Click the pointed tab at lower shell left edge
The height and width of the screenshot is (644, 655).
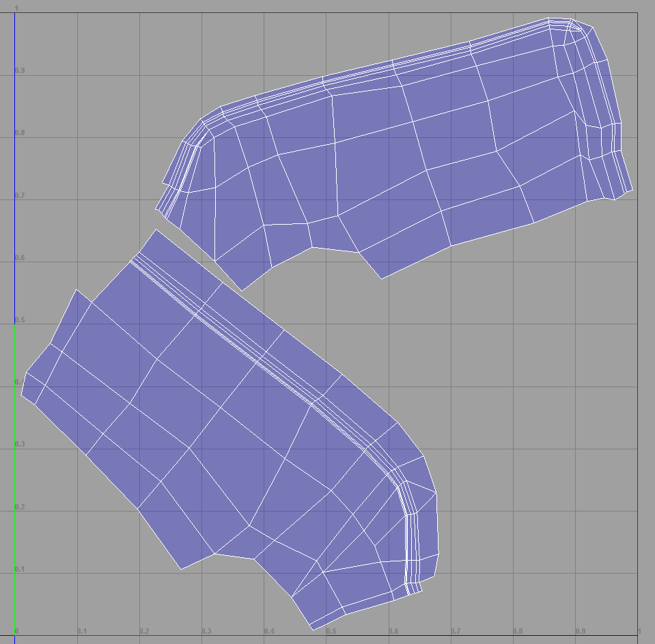27,389
